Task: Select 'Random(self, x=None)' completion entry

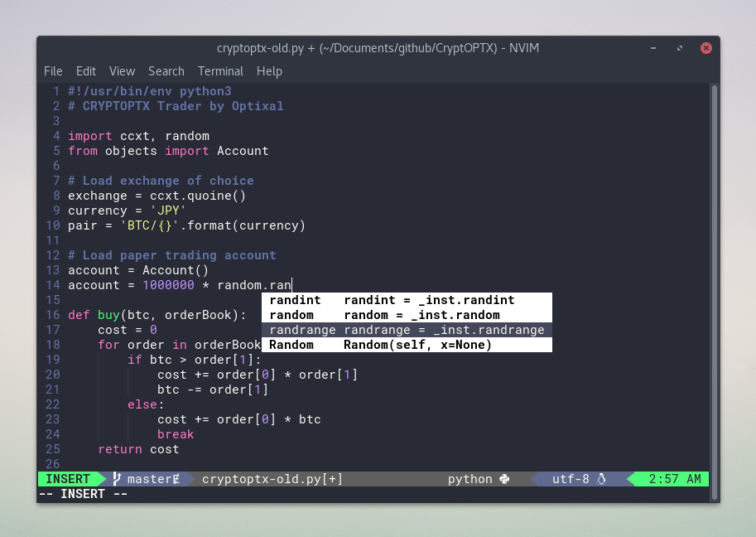Action: 407,345
